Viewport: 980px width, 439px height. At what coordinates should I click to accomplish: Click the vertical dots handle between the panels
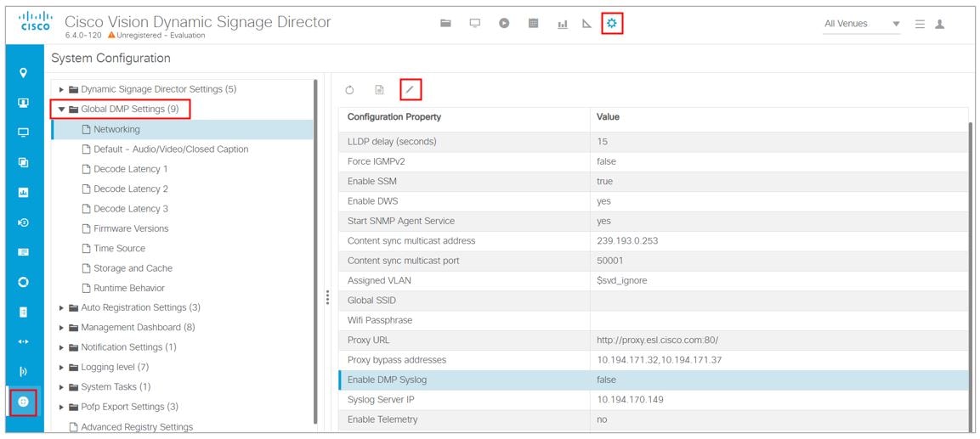(327, 297)
